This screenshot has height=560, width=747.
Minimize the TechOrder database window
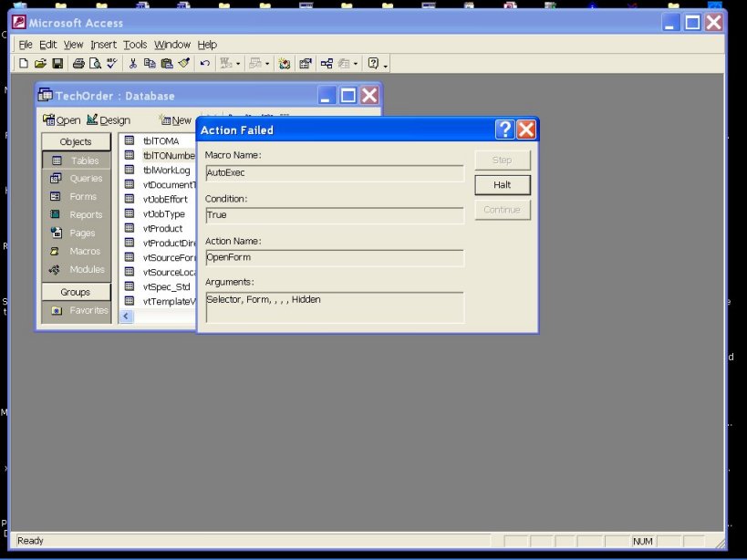coord(326,96)
